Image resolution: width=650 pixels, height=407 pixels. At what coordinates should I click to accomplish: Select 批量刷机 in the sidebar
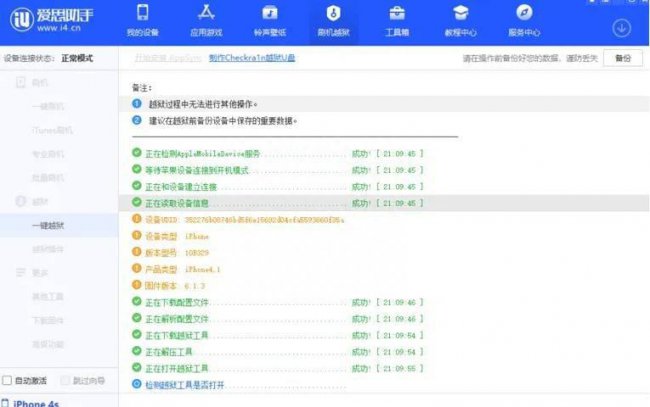pos(48,178)
